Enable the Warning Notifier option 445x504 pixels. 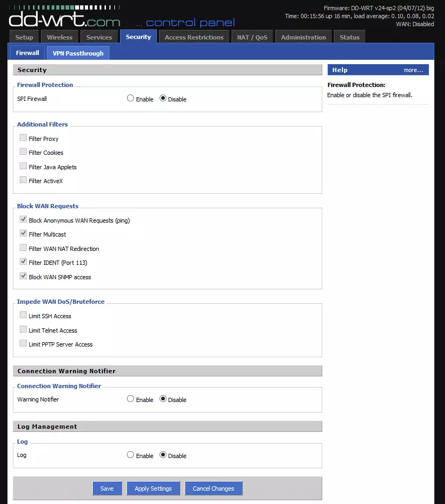click(x=131, y=399)
